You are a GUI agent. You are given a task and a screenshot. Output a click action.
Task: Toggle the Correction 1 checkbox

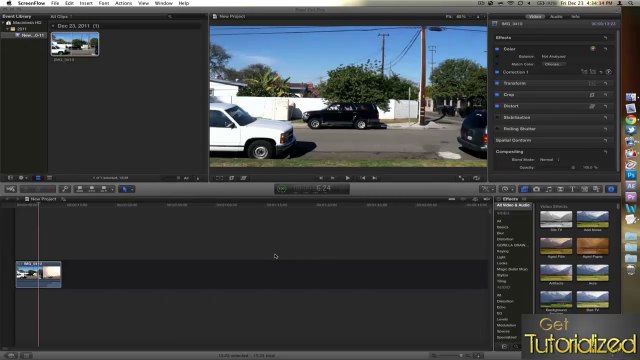[x=497, y=72]
